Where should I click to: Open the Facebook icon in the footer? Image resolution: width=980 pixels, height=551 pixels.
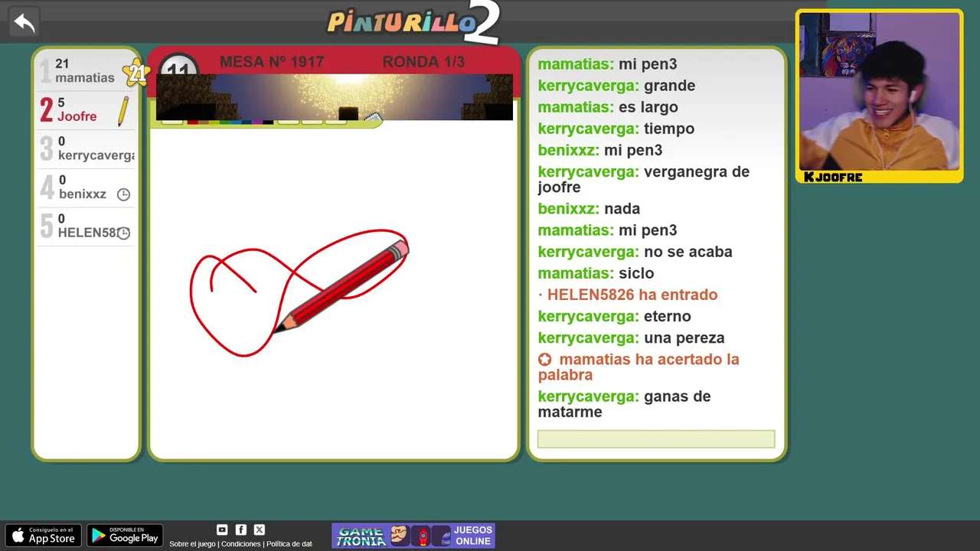tap(240, 530)
